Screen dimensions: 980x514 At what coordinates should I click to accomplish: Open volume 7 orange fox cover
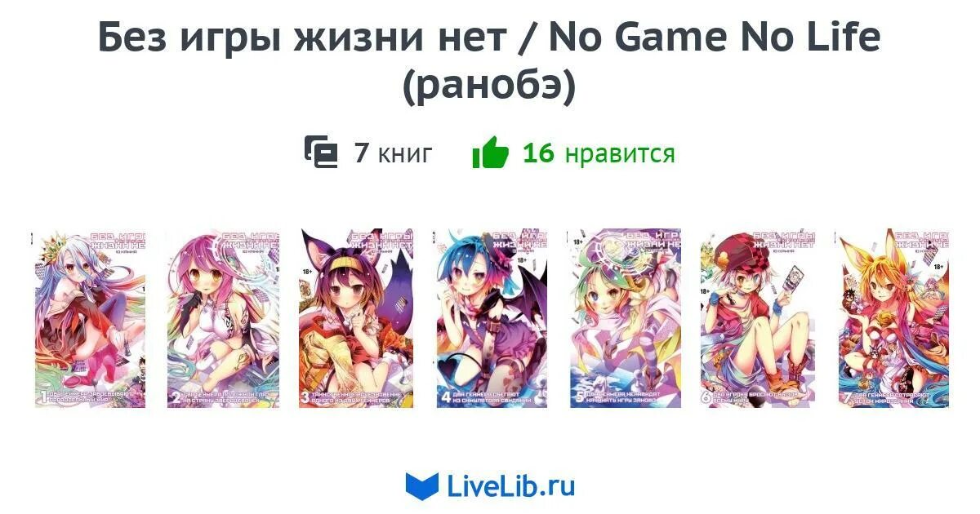click(x=892, y=319)
